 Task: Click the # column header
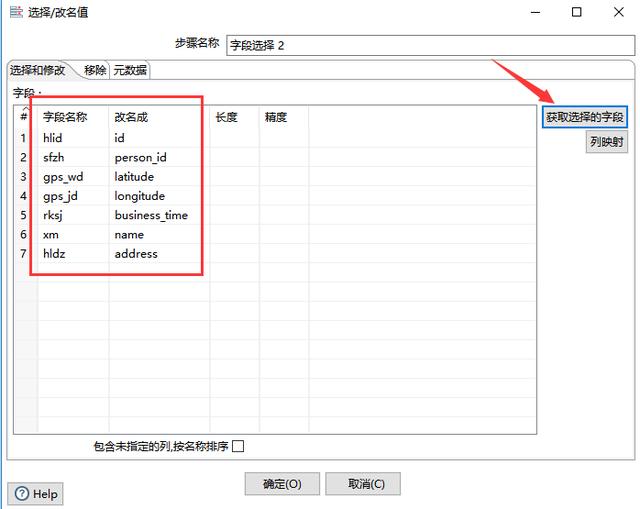[x=24, y=117]
